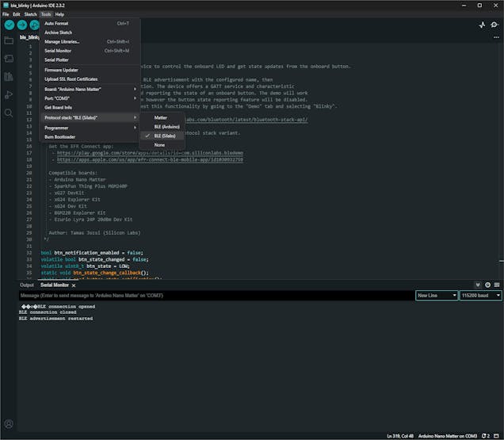This screenshot has width=504, height=440.
Task: Open the Debug sidebar icon
Action: click(x=9, y=94)
